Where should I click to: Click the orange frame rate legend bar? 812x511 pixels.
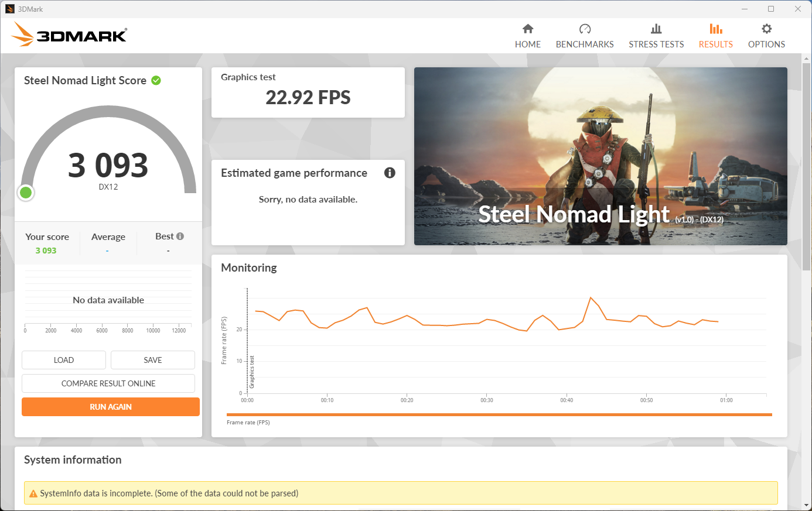coord(499,414)
